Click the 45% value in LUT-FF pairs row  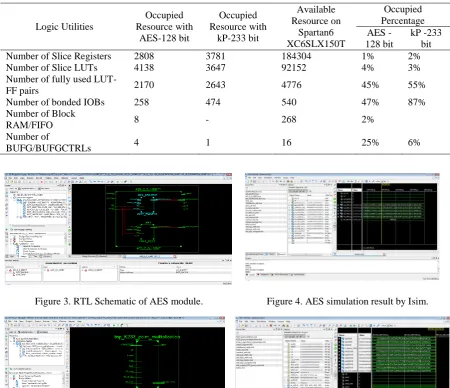coord(370,85)
